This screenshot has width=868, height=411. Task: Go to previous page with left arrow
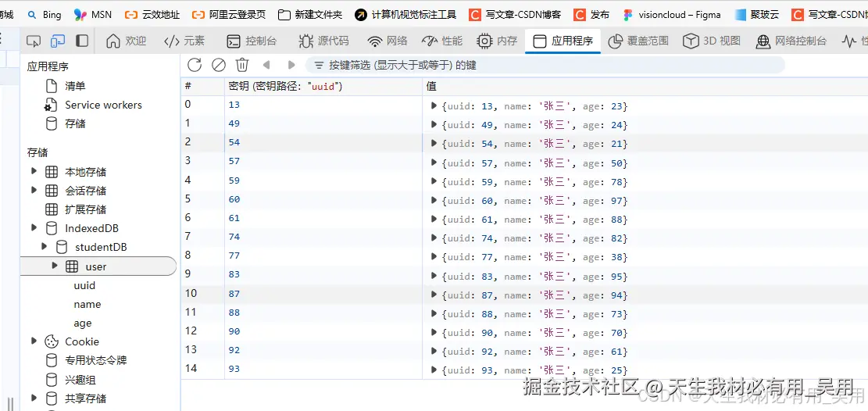coord(266,65)
